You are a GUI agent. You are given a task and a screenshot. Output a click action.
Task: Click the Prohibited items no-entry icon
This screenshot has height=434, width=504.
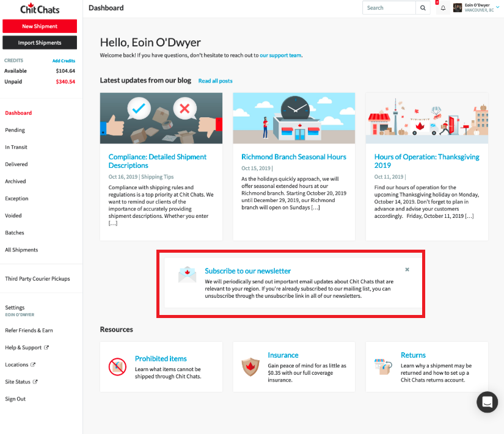[x=117, y=367]
